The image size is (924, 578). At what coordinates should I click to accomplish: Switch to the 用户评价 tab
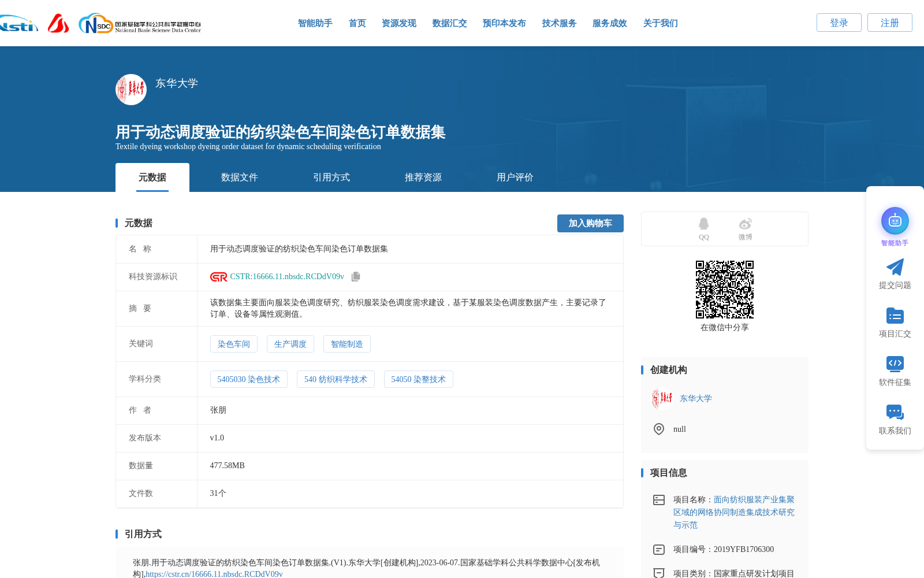pyautogui.click(x=515, y=177)
